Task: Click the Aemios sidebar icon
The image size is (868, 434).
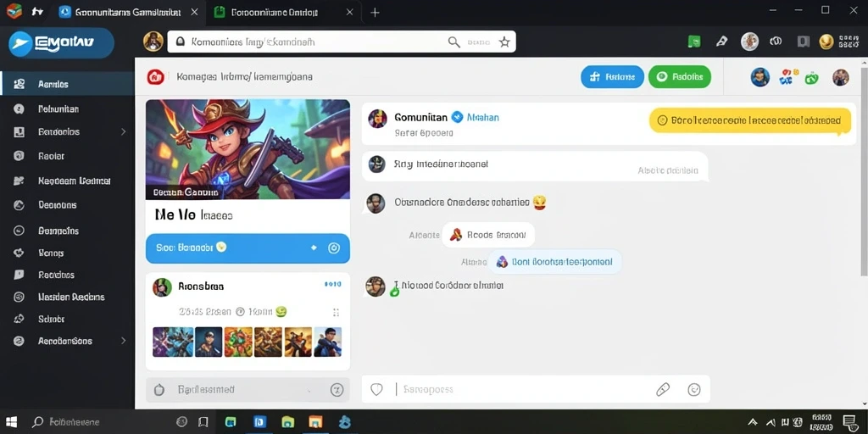Action: pos(19,84)
